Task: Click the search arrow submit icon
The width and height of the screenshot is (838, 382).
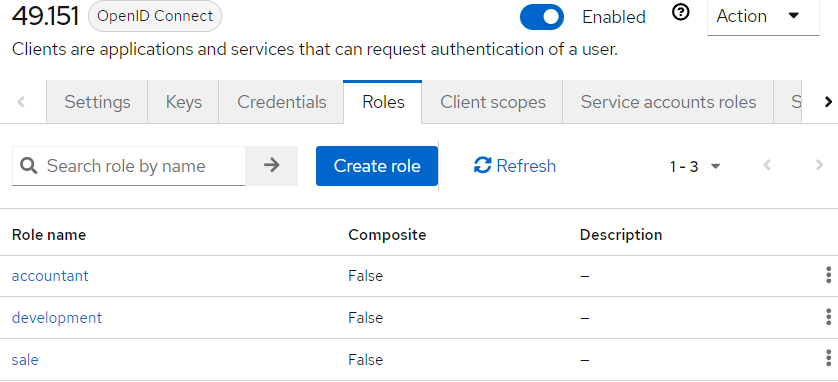Action: point(271,166)
